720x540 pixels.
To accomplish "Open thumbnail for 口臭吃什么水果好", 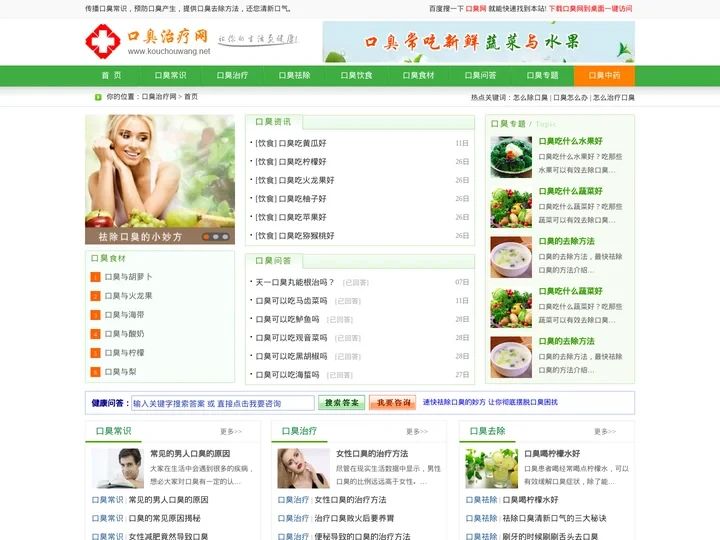I will click(x=511, y=157).
